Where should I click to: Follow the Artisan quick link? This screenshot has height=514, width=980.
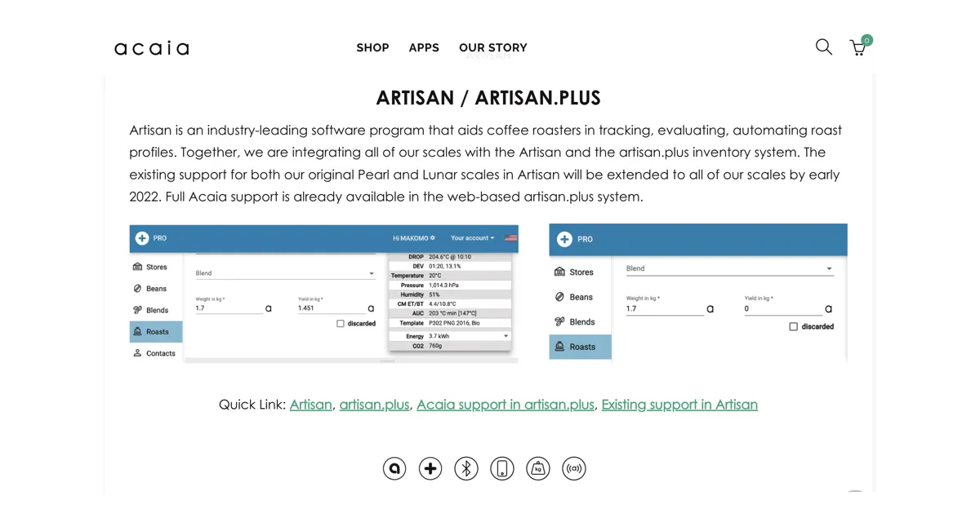[310, 405]
